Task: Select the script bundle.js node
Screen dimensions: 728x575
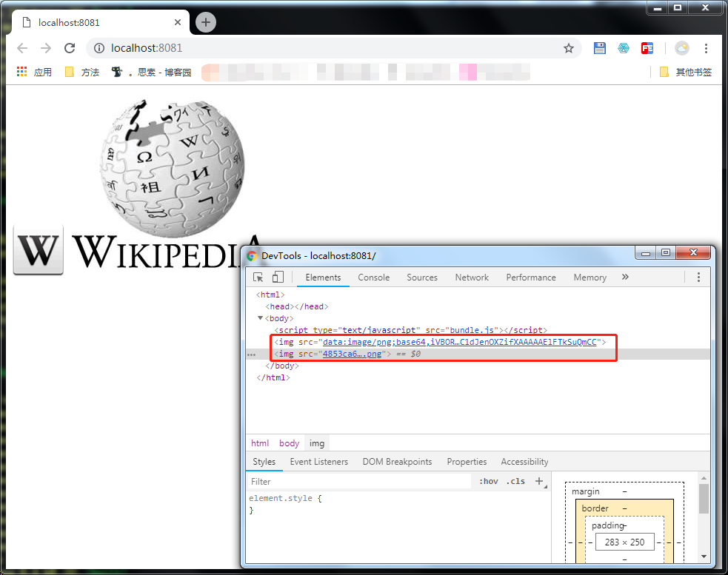Action: (411, 330)
